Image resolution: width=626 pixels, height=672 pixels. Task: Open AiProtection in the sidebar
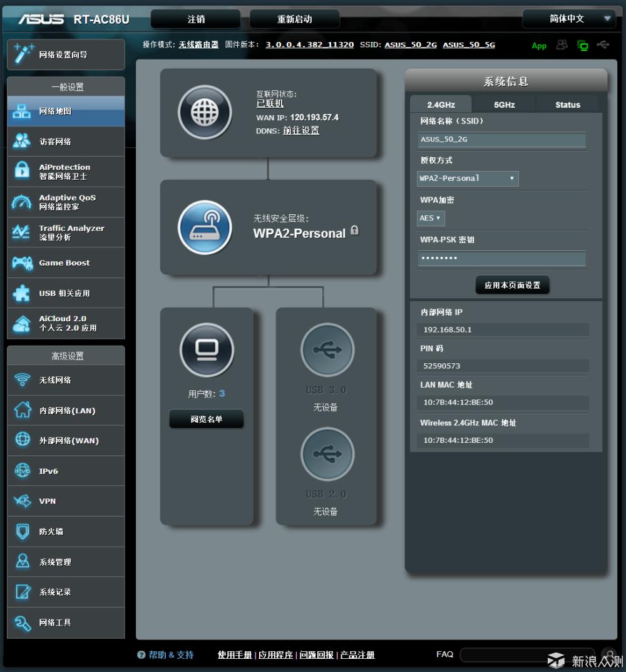click(66, 172)
